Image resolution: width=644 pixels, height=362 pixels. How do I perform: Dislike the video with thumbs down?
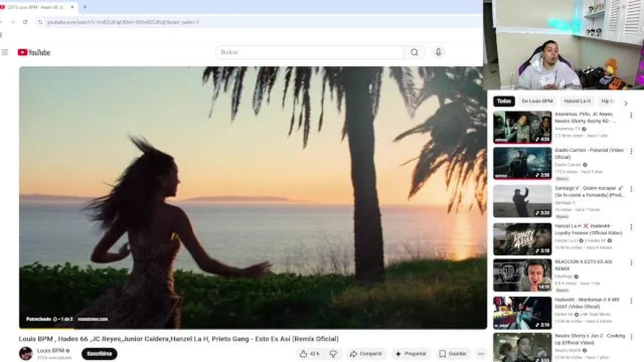(x=333, y=354)
